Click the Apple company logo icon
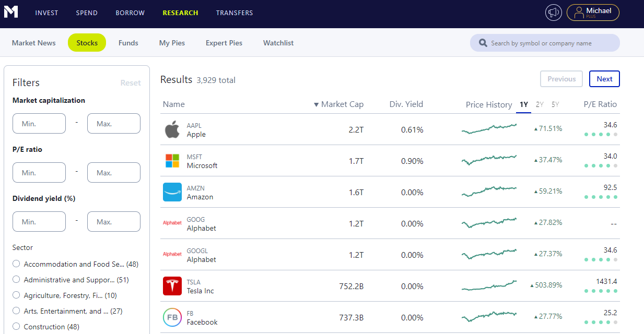 (172, 129)
